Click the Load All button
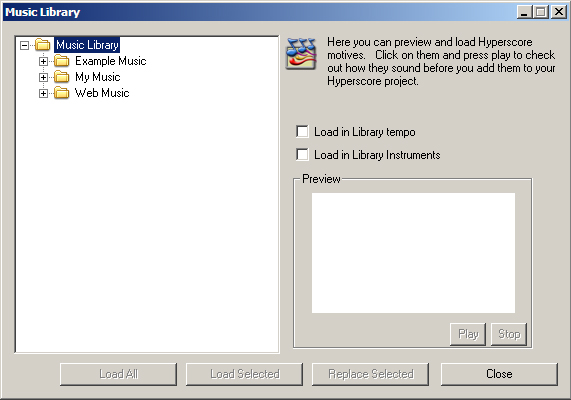Screen dimensions: 571x400 pos(118,374)
